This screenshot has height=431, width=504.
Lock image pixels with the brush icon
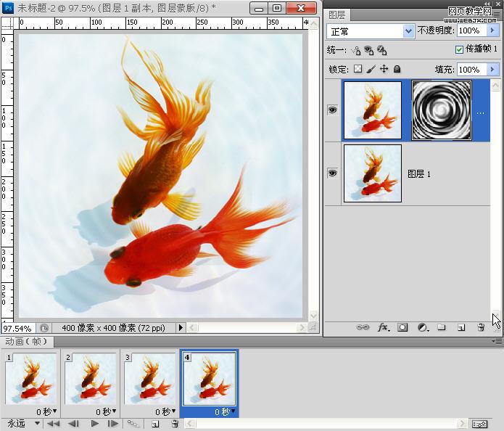371,70
